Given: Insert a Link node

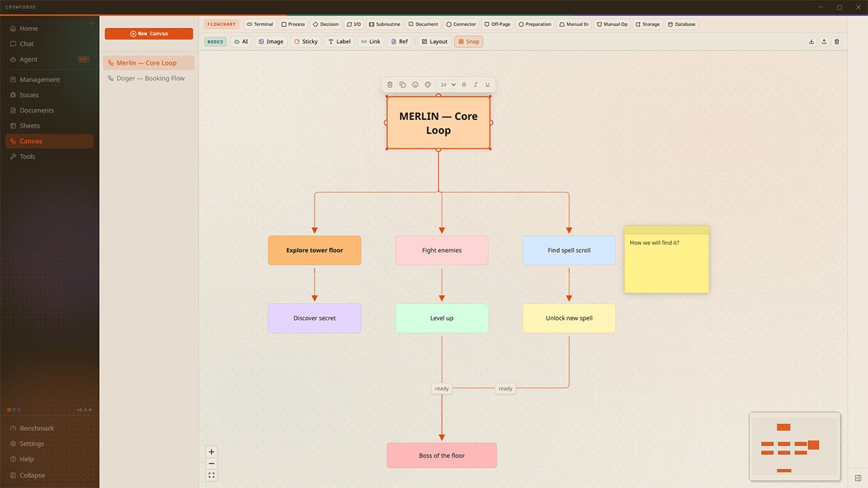Looking at the screenshot, I should point(370,41).
